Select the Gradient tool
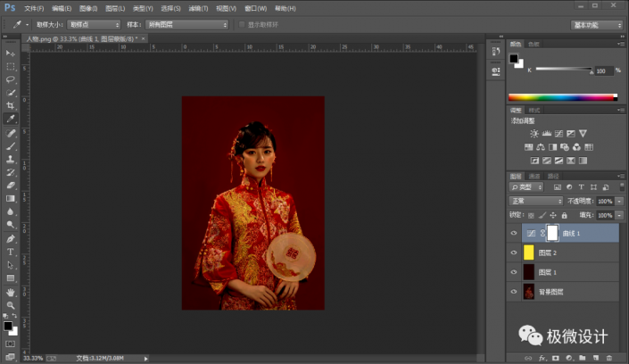 tap(11, 199)
